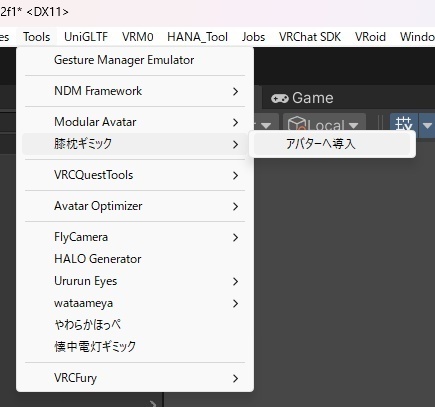
Task: Select 懐中電灯ギミック menu item
Action: 135,347
